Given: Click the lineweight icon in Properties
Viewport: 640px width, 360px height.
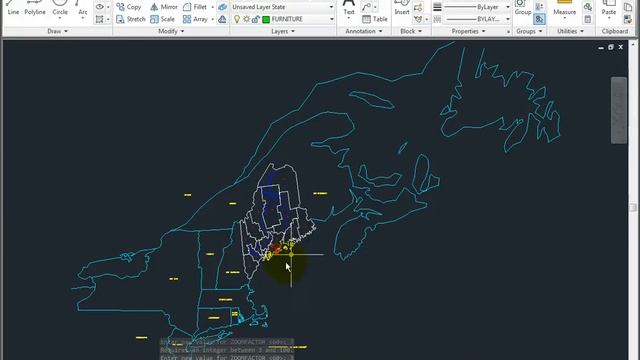Looking at the screenshot, I should [x=437, y=7].
